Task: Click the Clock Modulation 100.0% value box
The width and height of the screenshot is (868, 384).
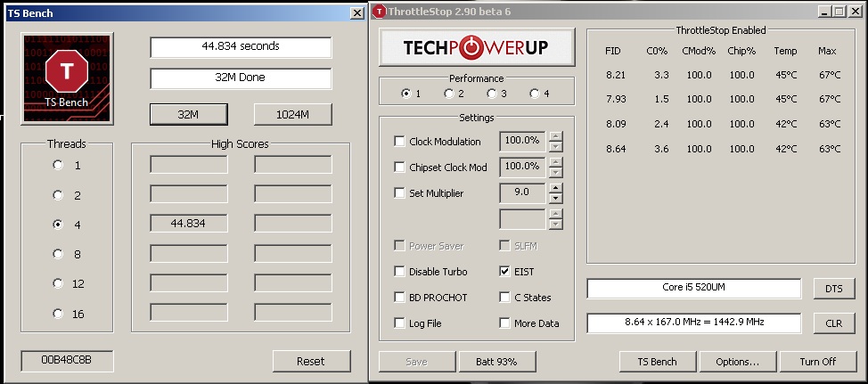Action: [x=522, y=141]
